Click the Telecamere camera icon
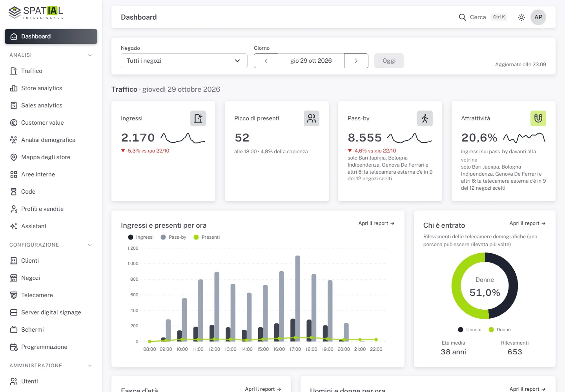The height and width of the screenshot is (392, 565). click(x=14, y=295)
